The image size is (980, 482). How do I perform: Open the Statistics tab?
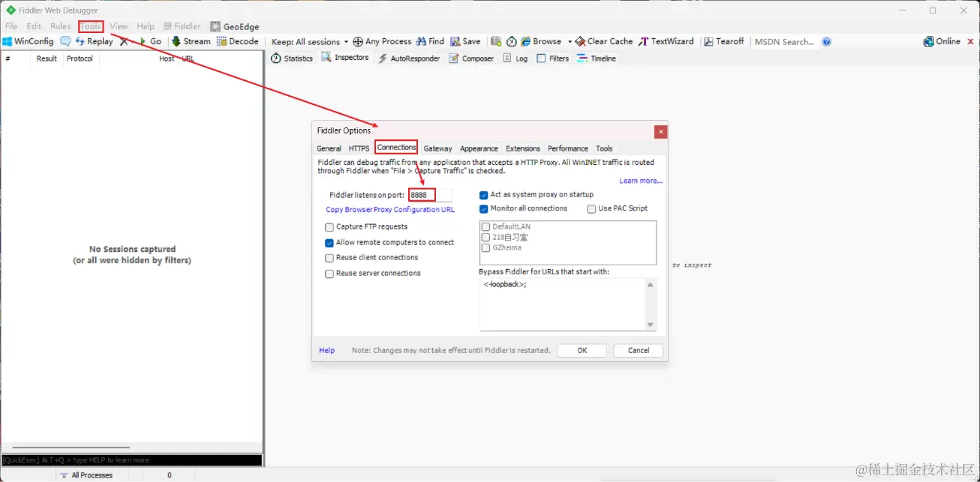click(x=292, y=58)
